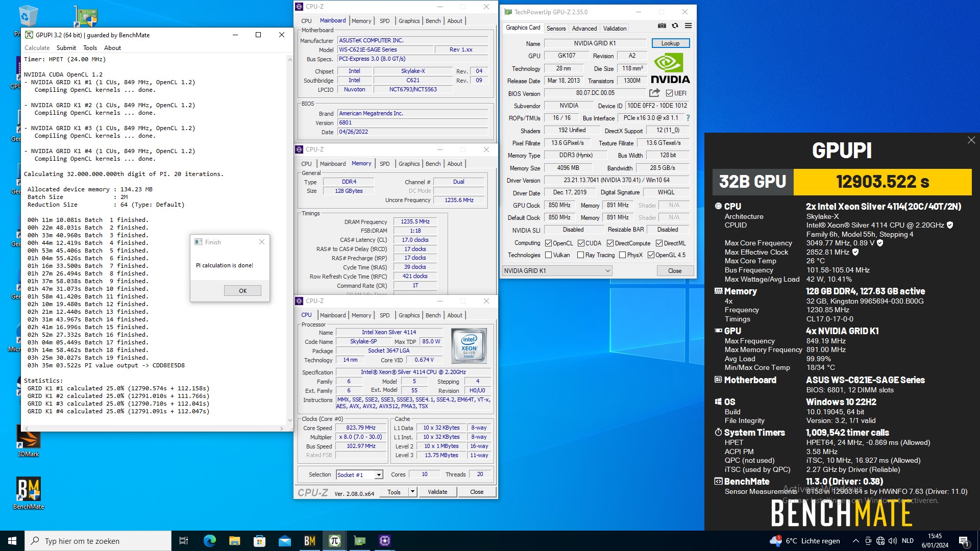Screen dimensions: 980x551
Task: Click Validate button in CPU-Z
Action: [x=437, y=492]
